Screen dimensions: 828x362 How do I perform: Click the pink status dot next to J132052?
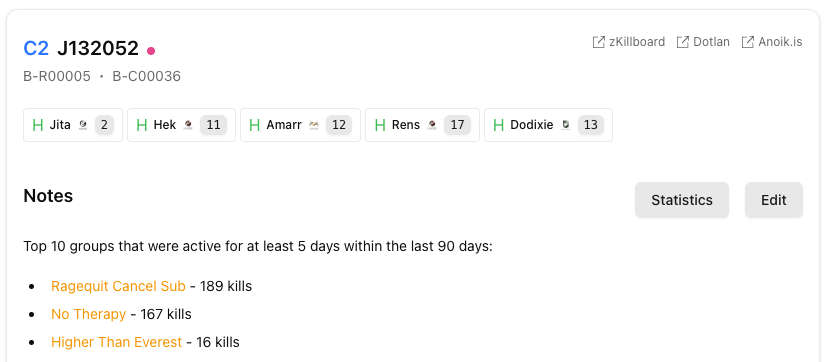[151, 51]
